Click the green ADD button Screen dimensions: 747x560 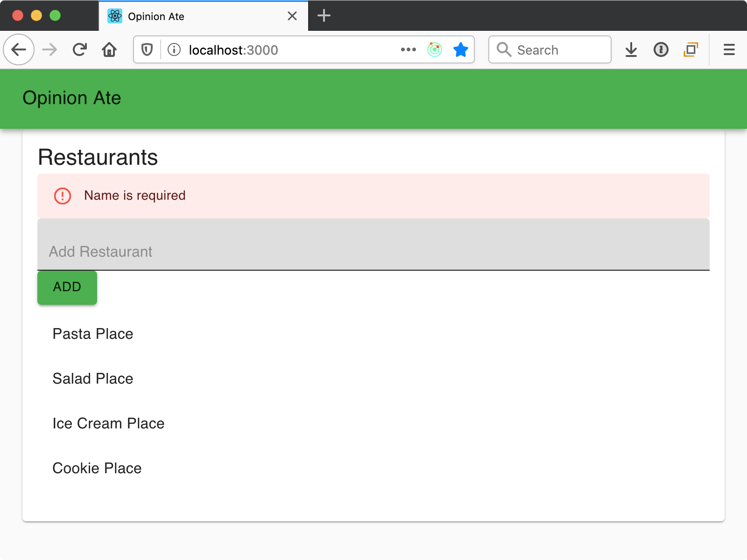pyautogui.click(x=67, y=287)
